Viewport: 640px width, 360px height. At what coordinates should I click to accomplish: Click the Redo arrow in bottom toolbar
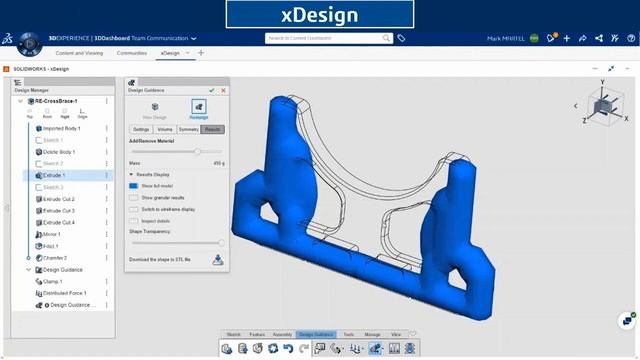[x=304, y=348]
